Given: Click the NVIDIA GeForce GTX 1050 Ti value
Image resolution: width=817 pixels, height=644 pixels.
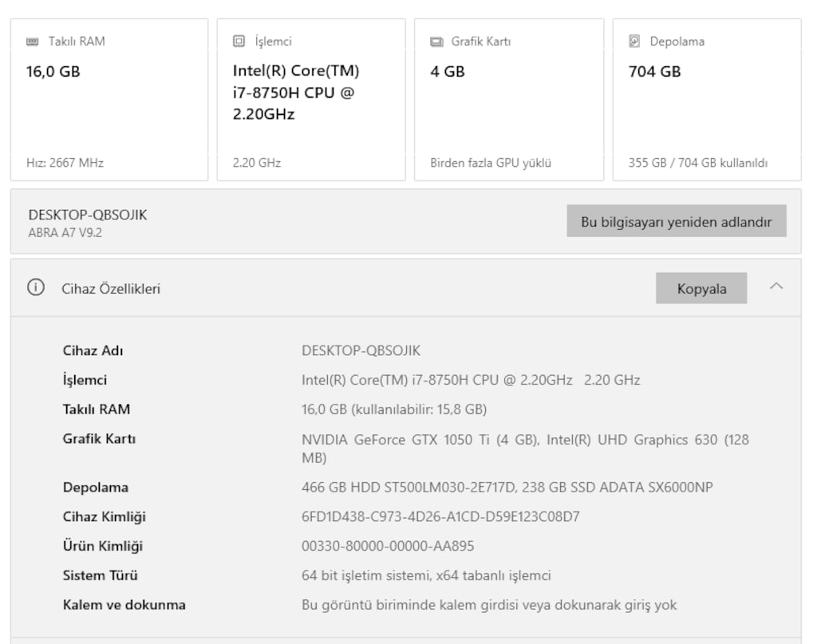Looking at the screenshot, I should (525, 448).
